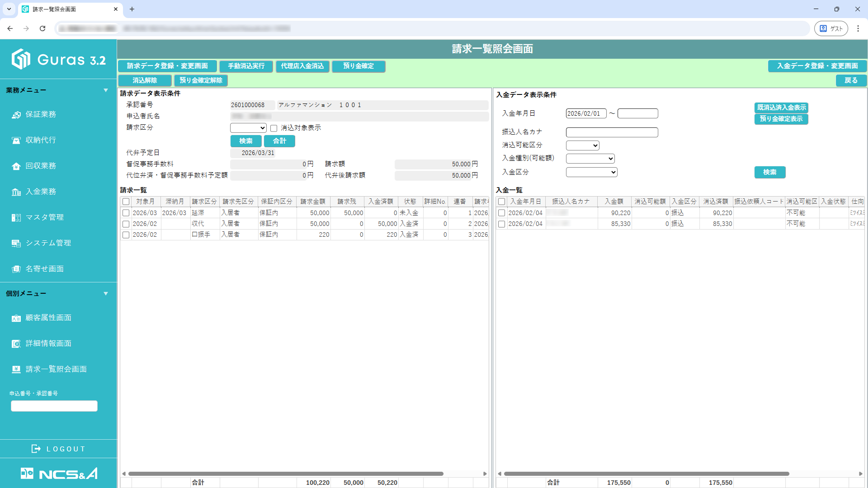Open the 請求区分 dropdown
This screenshot has height=488, width=868.
(x=248, y=128)
